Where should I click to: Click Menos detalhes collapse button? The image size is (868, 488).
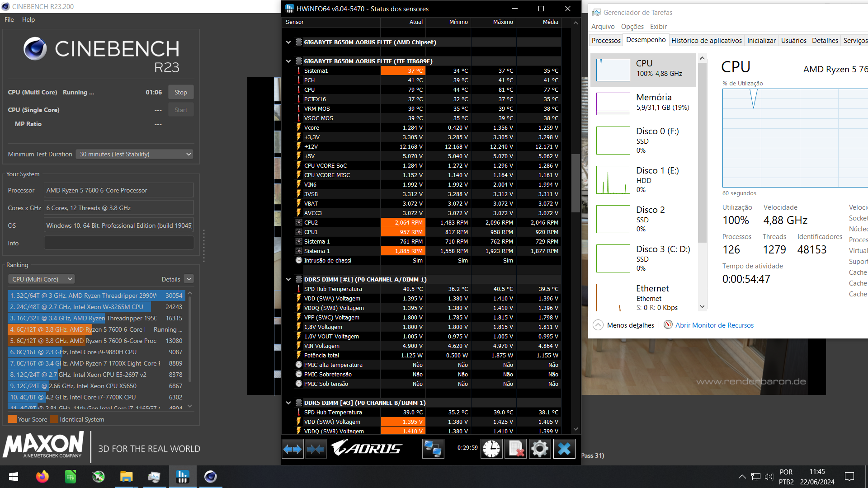(x=623, y=325)
